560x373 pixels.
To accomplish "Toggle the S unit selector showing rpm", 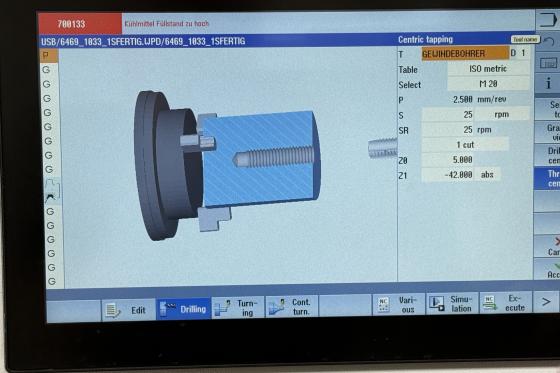I will click(501, 114).
